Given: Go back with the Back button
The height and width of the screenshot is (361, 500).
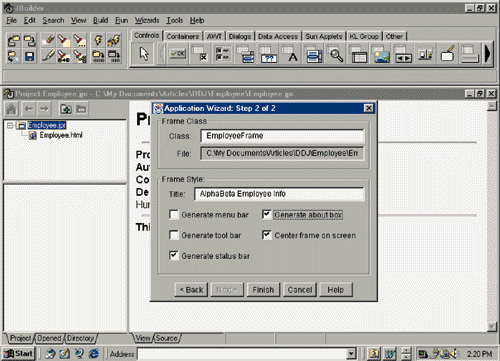Looking at the screenshot, I should coord(191,290).
